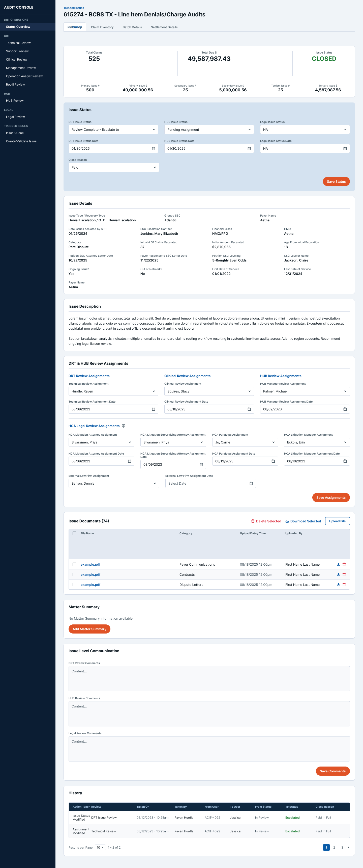
Task: Check the select-all checkbox in documents header
Action: (x=74, y=533)
